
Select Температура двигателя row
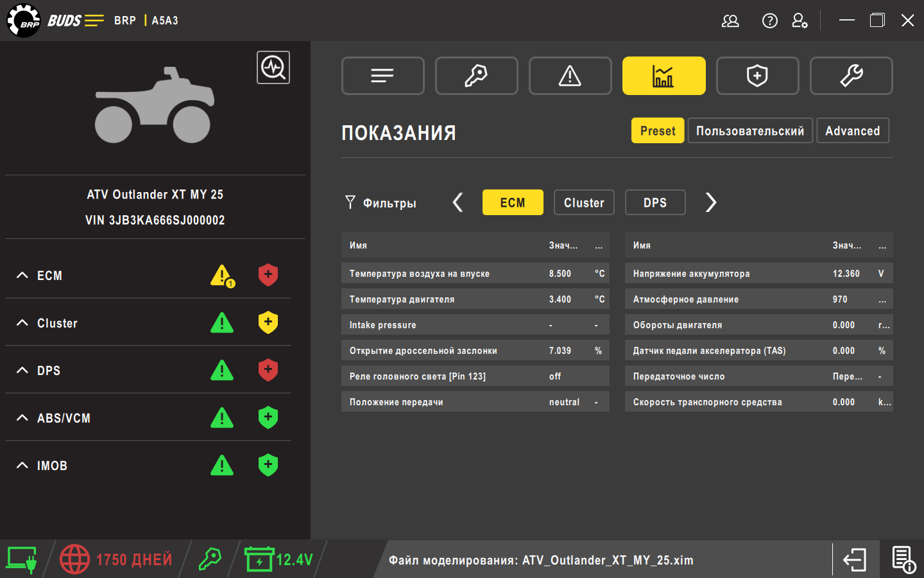[x=475, y=299]
